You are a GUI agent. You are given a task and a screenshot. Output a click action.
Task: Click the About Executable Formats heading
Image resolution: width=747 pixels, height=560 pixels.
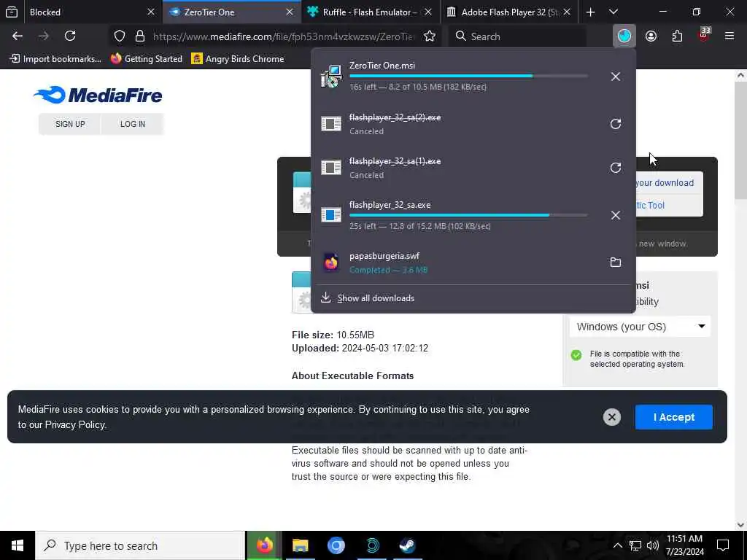352,376
